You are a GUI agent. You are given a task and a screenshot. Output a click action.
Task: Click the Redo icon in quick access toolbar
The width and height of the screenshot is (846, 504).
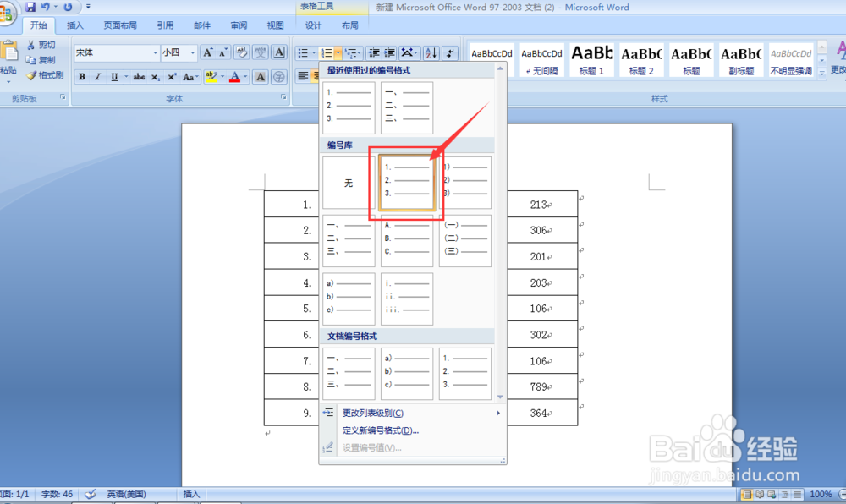point(68,7)
